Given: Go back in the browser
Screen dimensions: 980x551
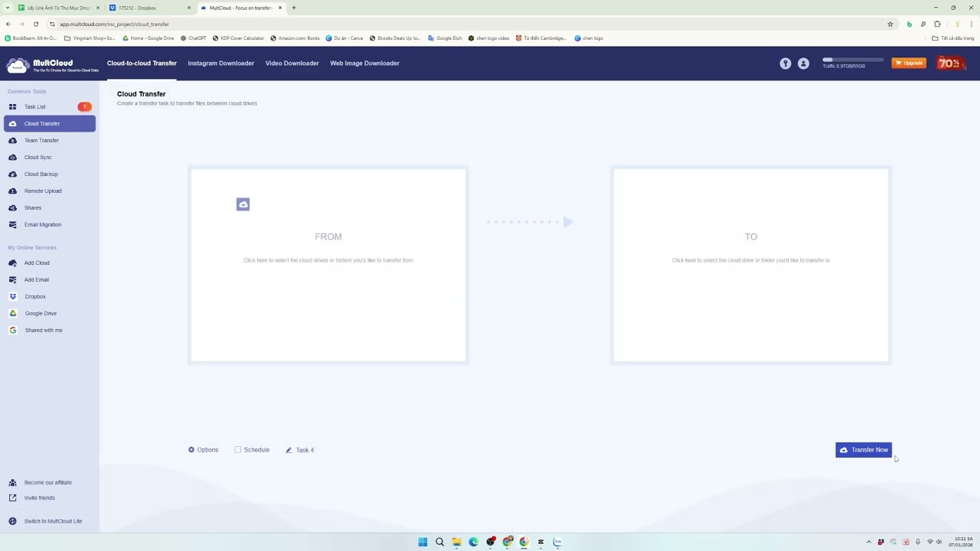Looking at the screenshot, I should 8,24.
